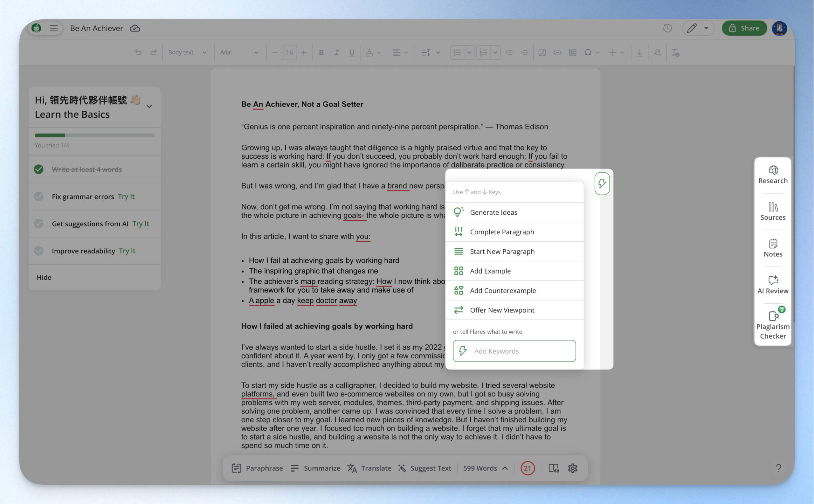This screenshot has height=504, width=814.
Task: Click Hide in the basics panel
Action: pos(44,277)
